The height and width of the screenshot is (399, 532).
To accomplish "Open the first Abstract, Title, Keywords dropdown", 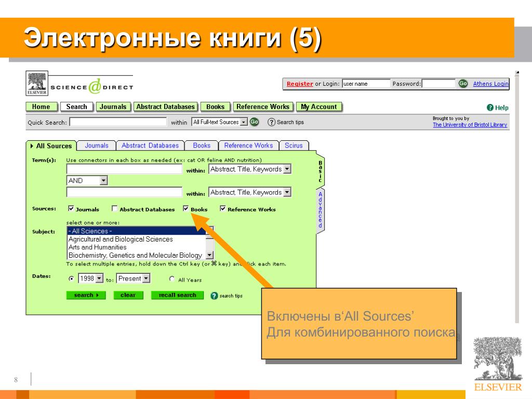I will coord(250,169).
